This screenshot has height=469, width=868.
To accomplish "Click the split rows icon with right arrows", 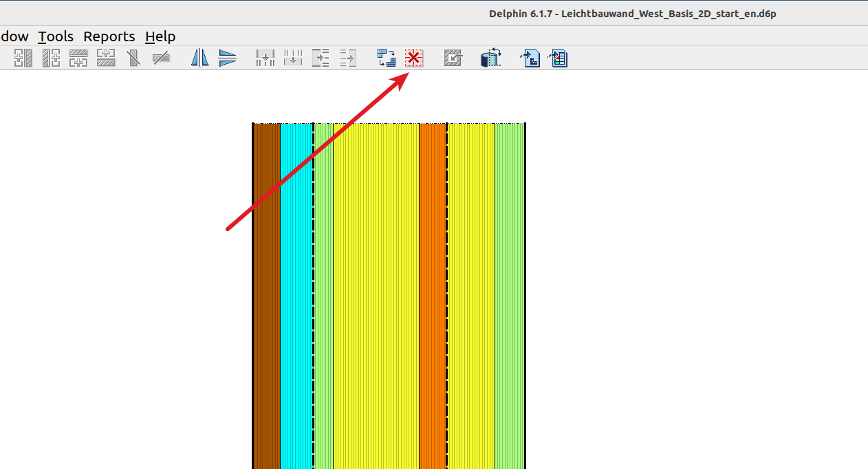I will click(x=321, y=58).
